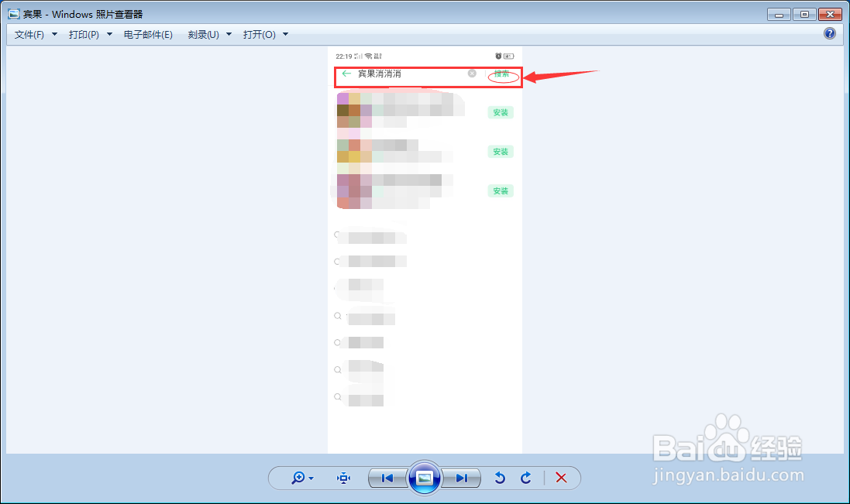
Task: Click the wifi status icon
Action: pos(369,57)
